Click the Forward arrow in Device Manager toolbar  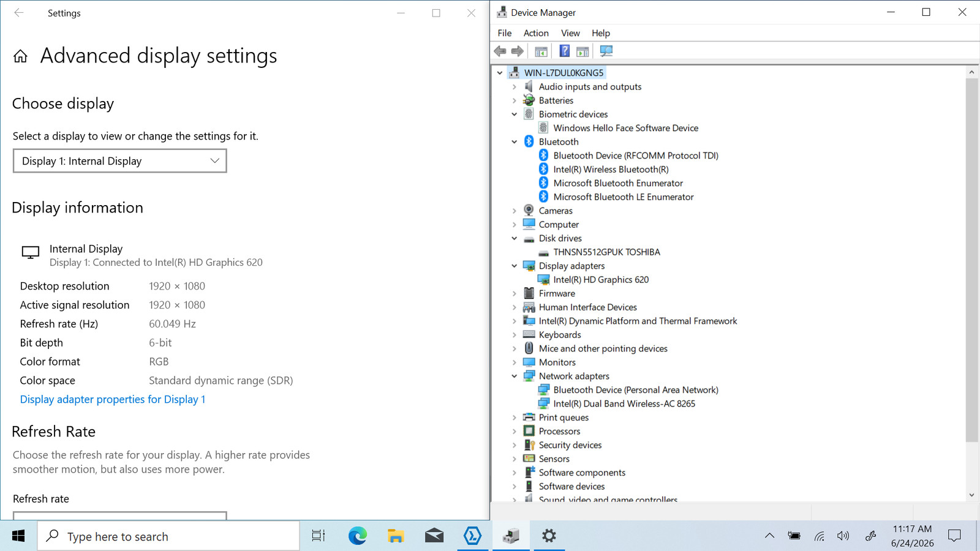click(518, 51)
